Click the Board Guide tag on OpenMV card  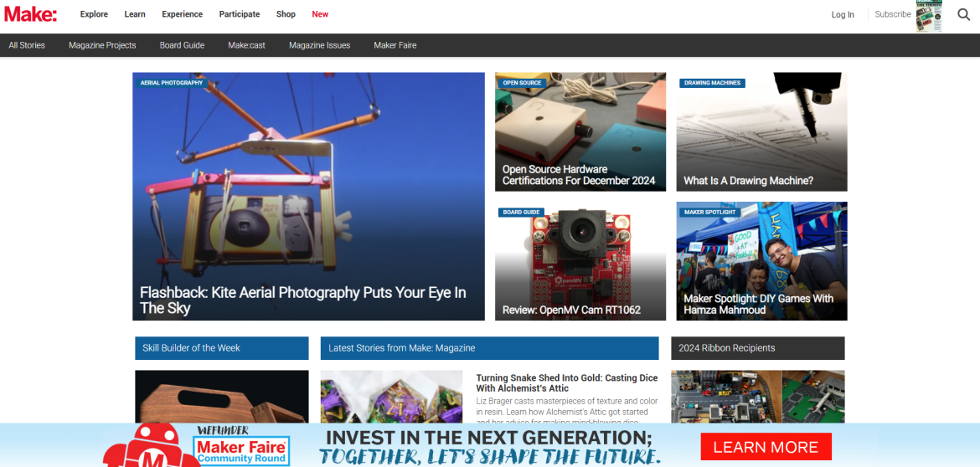pos(521,213)
